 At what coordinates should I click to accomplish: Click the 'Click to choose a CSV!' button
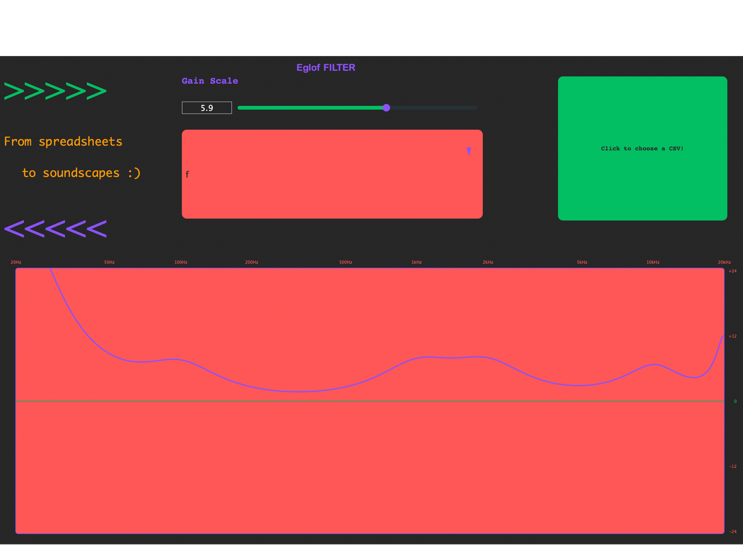pos(642,148)
